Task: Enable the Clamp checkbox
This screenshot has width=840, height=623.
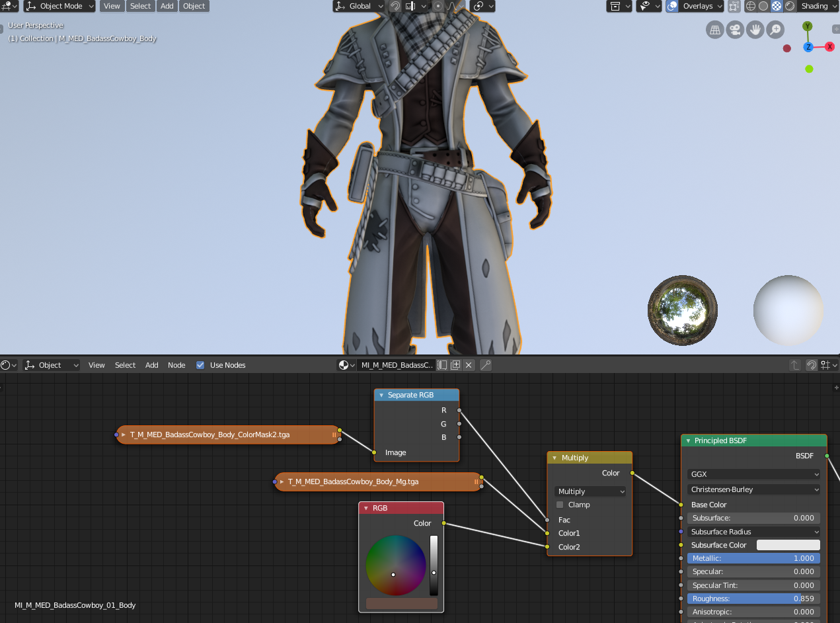Action: coord(560,505)
